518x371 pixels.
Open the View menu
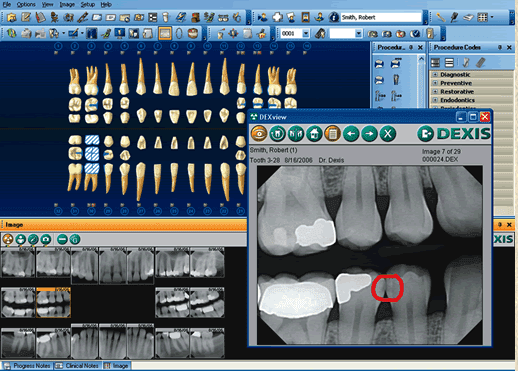click(47, 5)
